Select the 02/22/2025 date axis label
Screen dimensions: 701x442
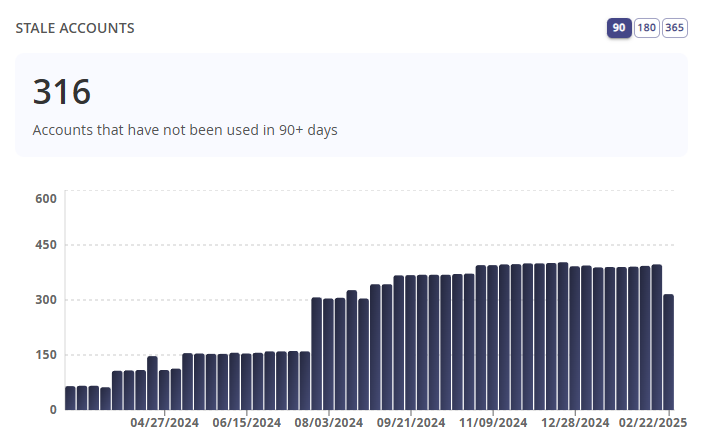pos(653,423)
